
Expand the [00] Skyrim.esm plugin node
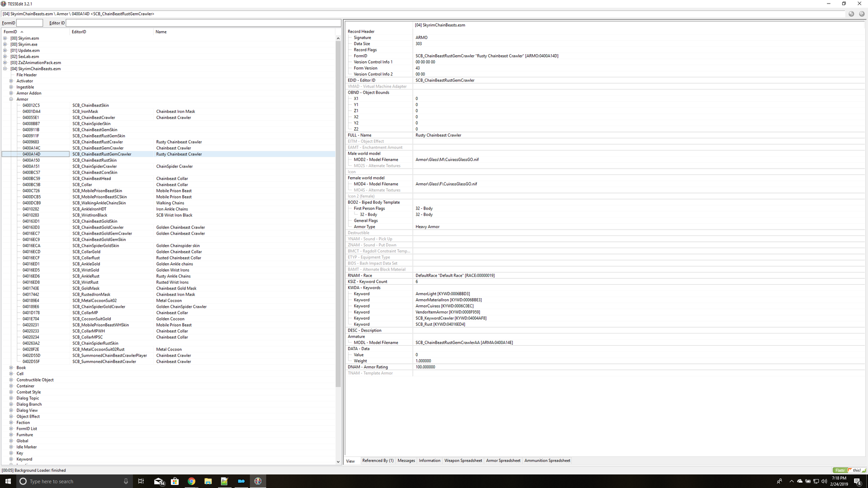pyautogui.click(x=5, y=38)
